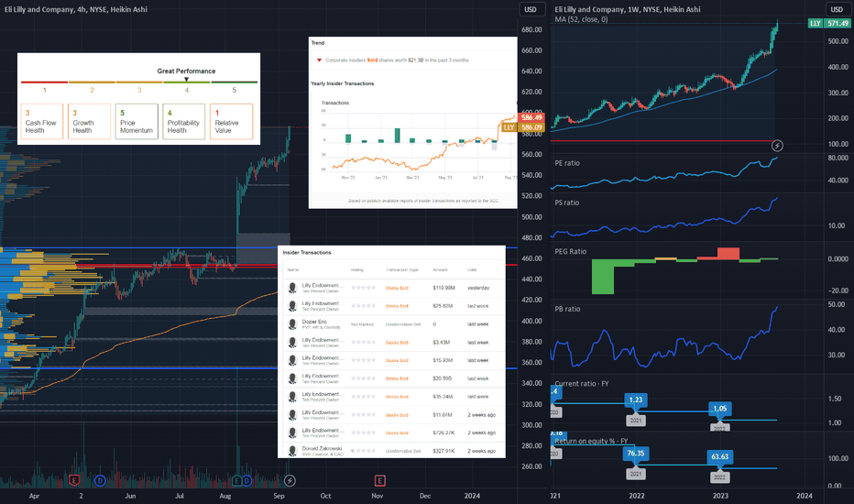This screenshot has width=854, height=504.
Task: Open the Profitability Health score card
Action: coord(184,122)
